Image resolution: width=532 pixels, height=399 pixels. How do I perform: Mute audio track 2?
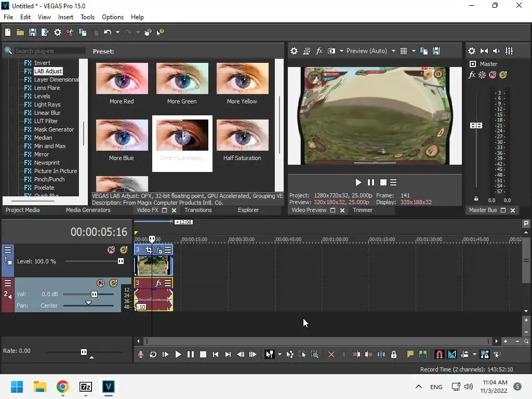101,283
